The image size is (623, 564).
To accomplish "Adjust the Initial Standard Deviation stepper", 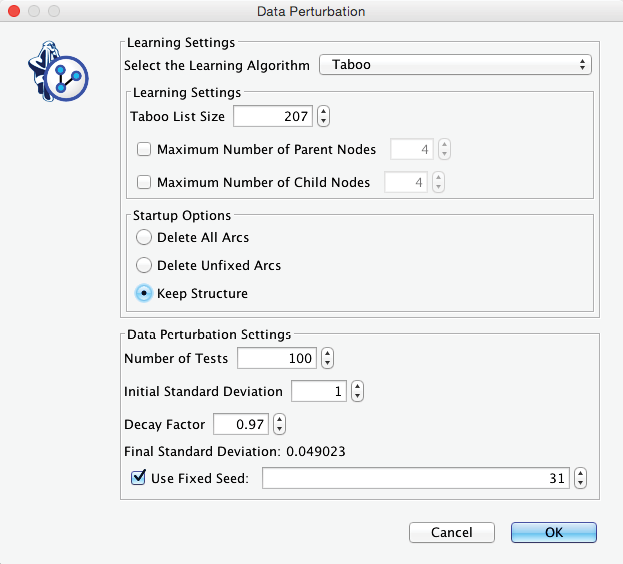I will (x=357, y=391).
